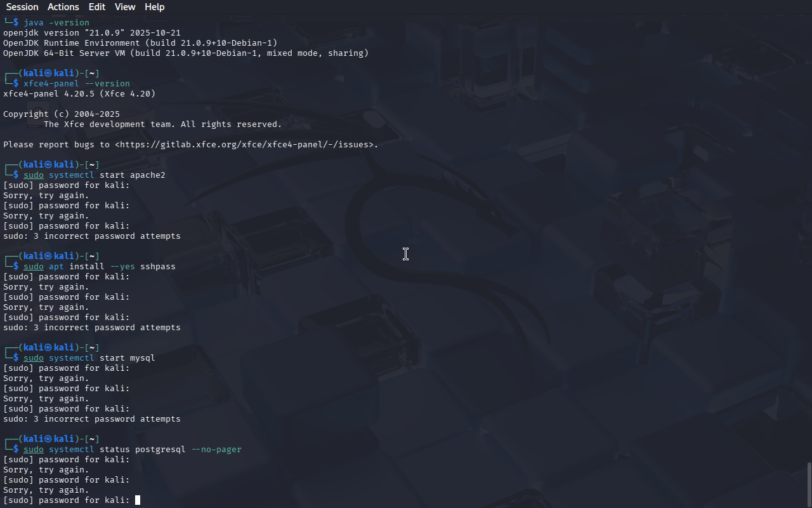Open the gitlab.xfce.org issues URL
Image resolution: width=812 pixels, height=508 pixels.
[x=244, y=145]
